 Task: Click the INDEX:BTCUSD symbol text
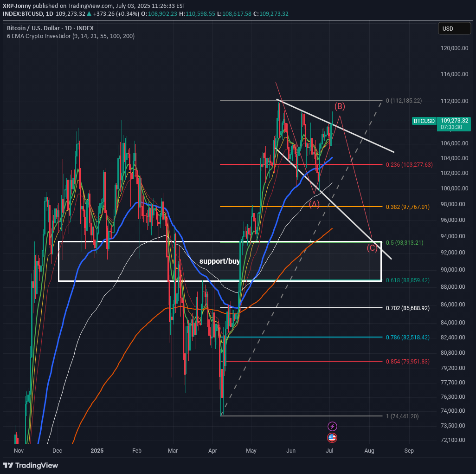click(x=23, y=13)
